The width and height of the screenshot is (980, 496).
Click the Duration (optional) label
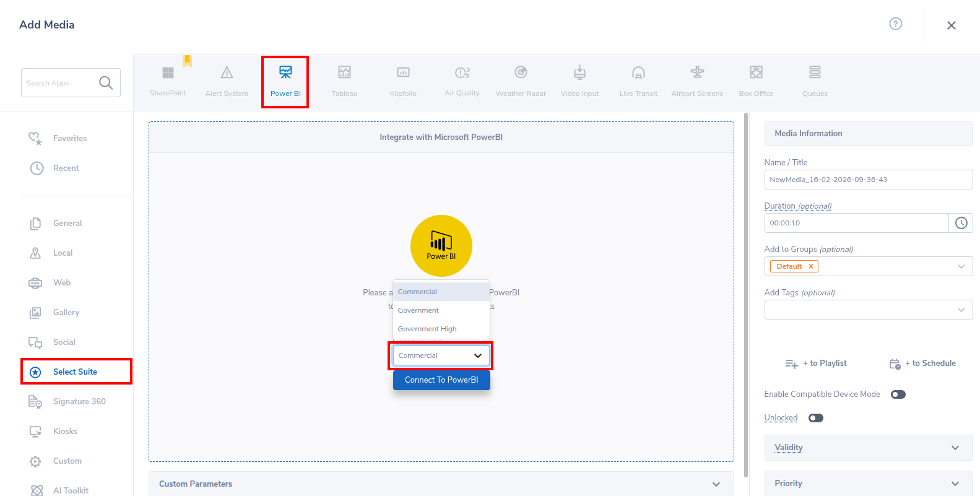coord(798,206)
